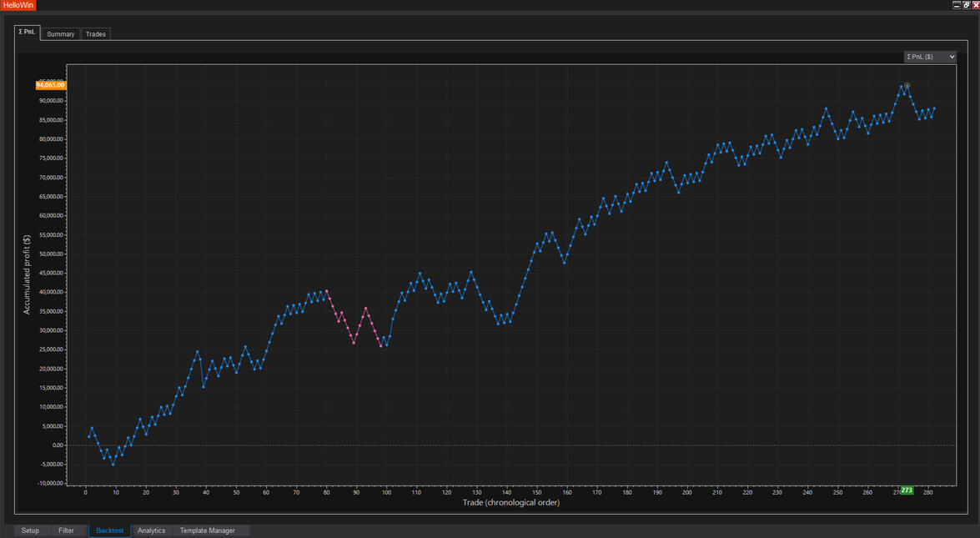Go to the Filter tab
Viewport: 980px width, 538px height.
point(66,530)
